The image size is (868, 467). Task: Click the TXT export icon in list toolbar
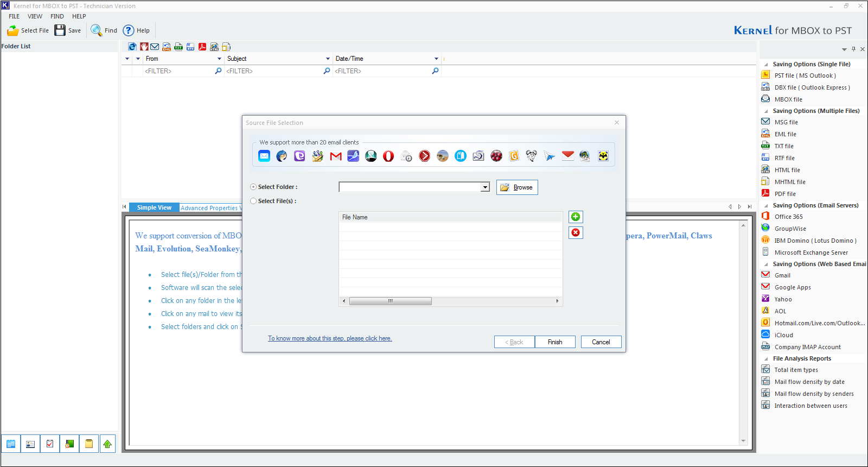point(178,47)
